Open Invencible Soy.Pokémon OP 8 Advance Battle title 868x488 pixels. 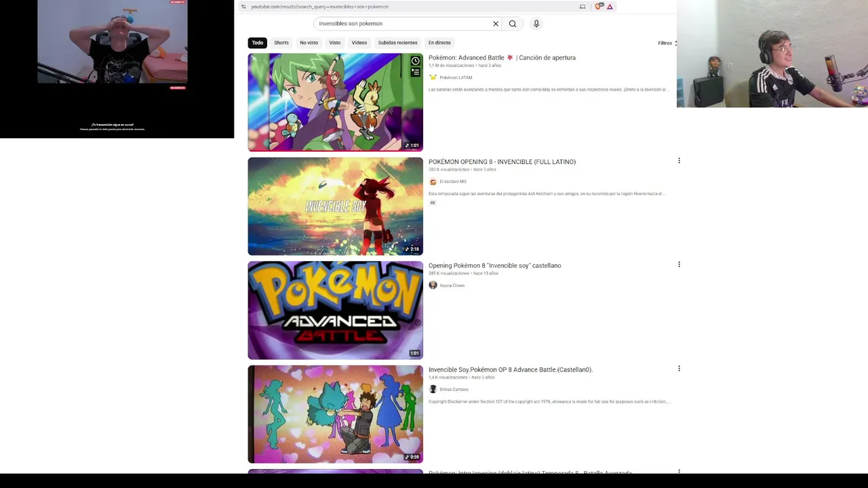pos(511,370)
